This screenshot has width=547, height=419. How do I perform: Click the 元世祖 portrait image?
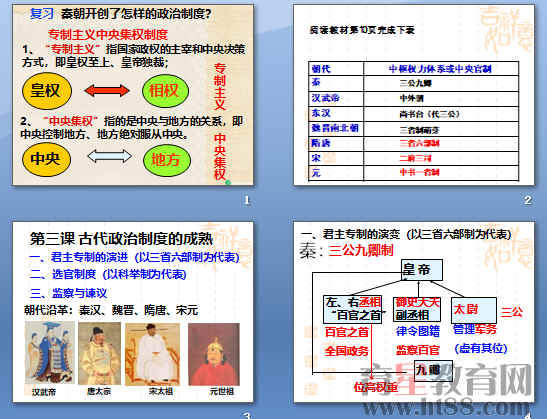[214, 354]
